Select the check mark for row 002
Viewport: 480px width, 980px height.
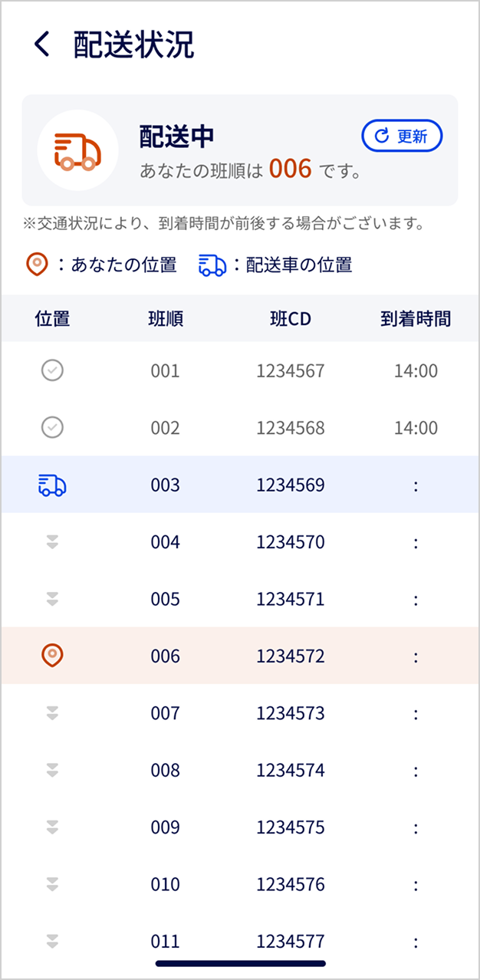tap(52, 428)
